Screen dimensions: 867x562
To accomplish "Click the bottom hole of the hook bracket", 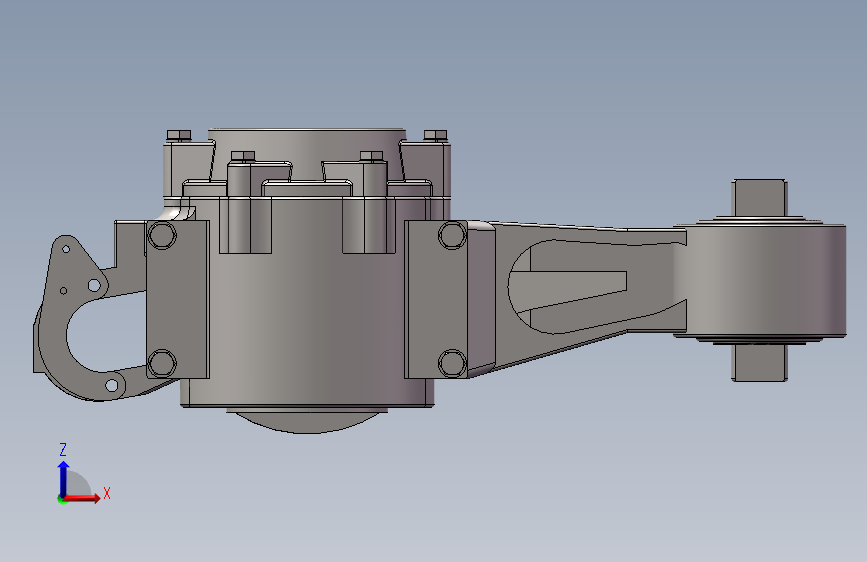I will point(112,385).
